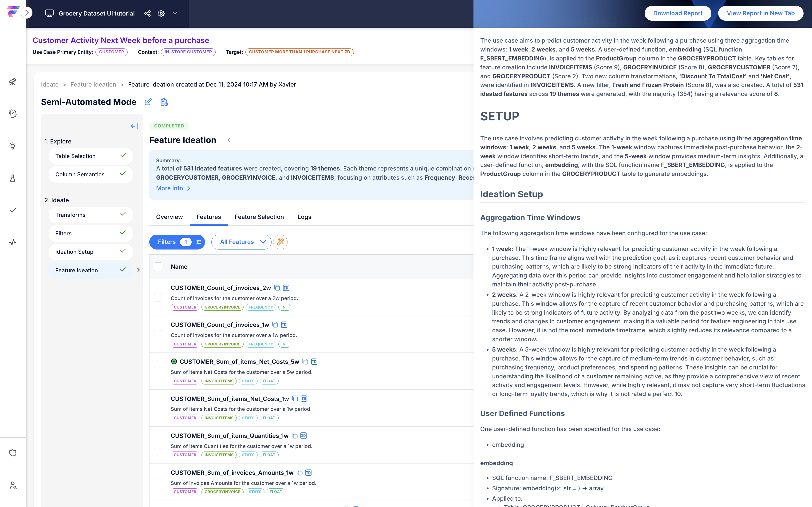The height and width of the screenshot is (507, 812).
Task: Expand the catalog chevron dropdown in the top bar
Action: point(175,13)
